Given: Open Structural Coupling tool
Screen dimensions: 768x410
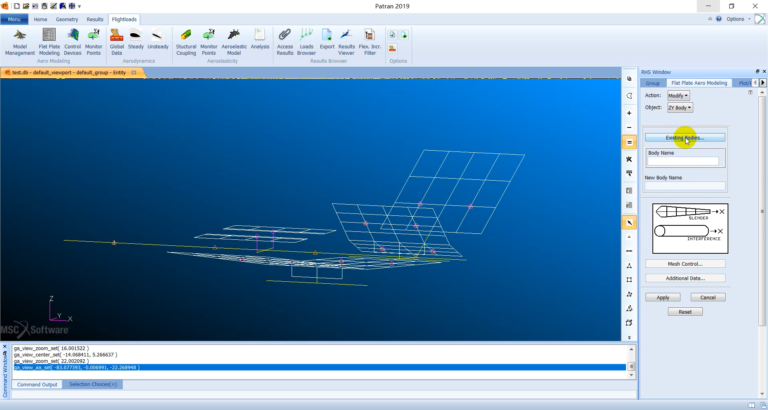Looking at the screenshot, I should click(x=186, y=42).
